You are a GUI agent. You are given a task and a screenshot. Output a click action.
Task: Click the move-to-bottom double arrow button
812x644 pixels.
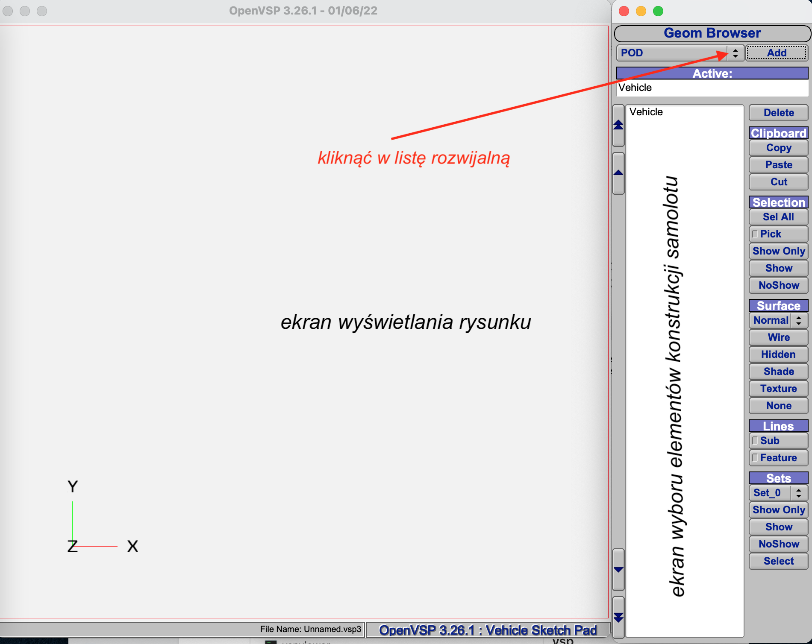point(618,617)
